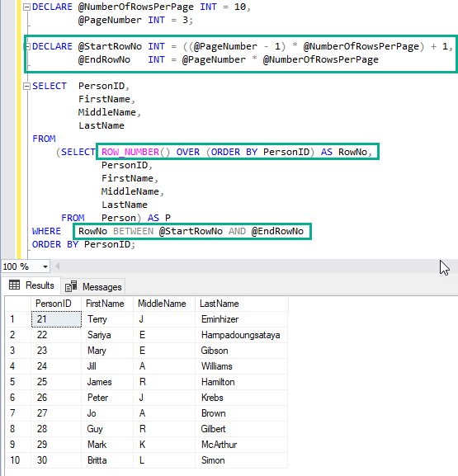Screen dimensions: 458x476
Task: Place cursor on @EndRowNo in WHERE clause
Action: pos(277,231)
